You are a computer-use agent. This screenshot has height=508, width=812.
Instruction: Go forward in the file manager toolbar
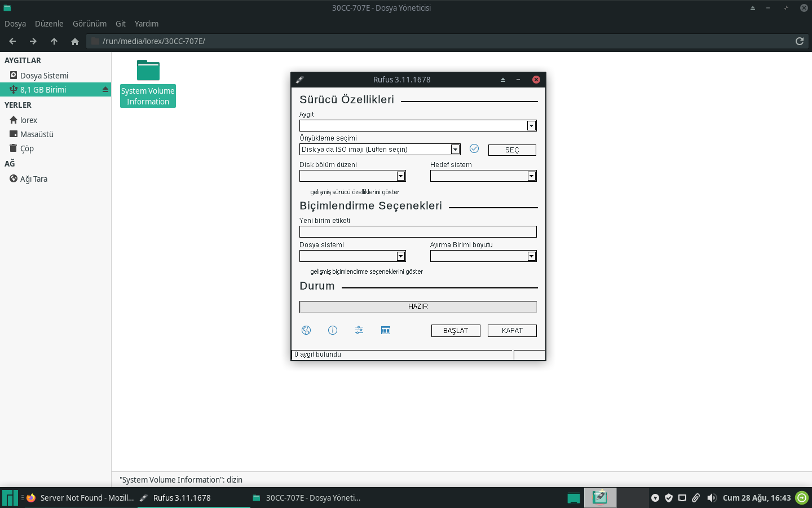tap(33, 41)
